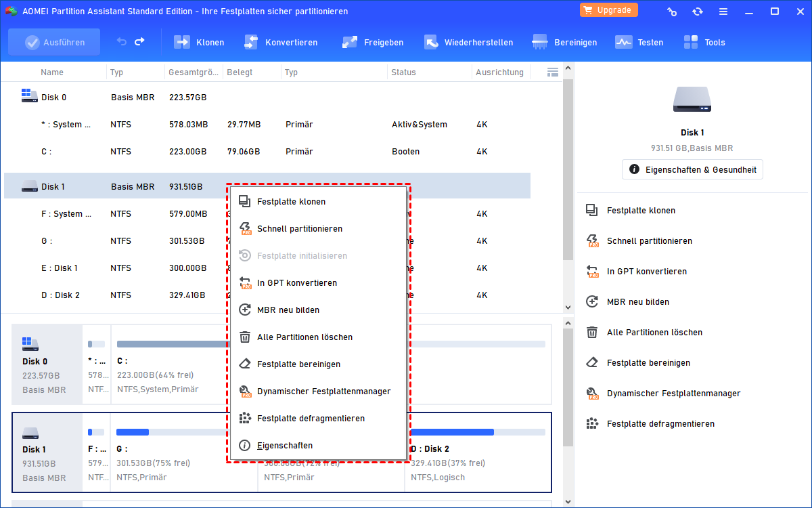This screenshot has width=812, height=508.
Task: Open the Klonen toolbar item
Action: [x=199, y=42]
